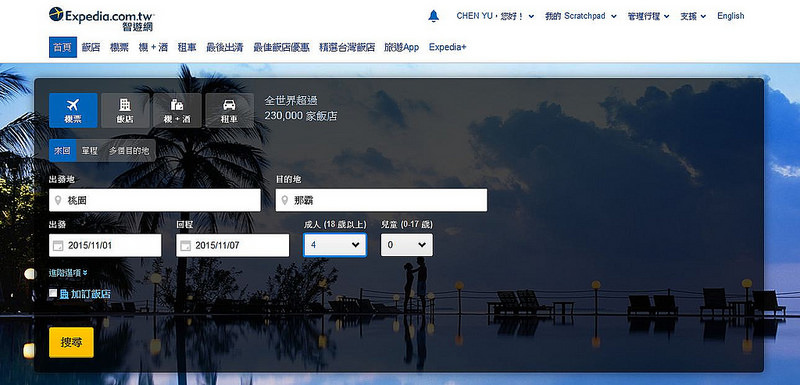Select the 機票 flight tab with airplane icon

click(73, 110)
